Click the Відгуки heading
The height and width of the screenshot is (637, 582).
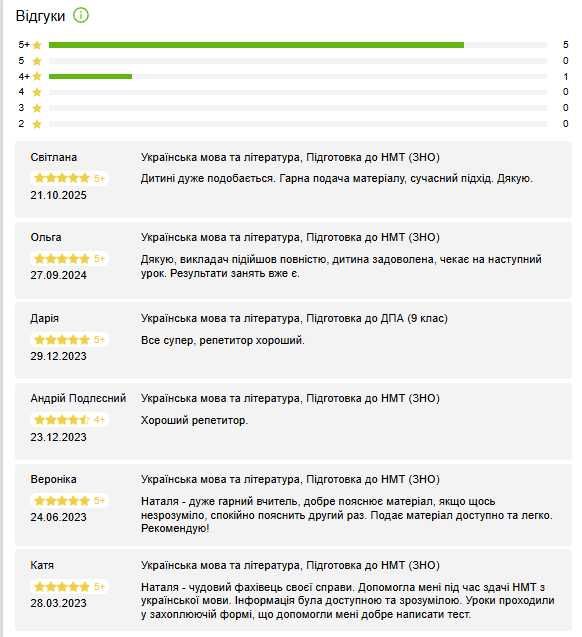pyautogui.click(x=40, y=16)
